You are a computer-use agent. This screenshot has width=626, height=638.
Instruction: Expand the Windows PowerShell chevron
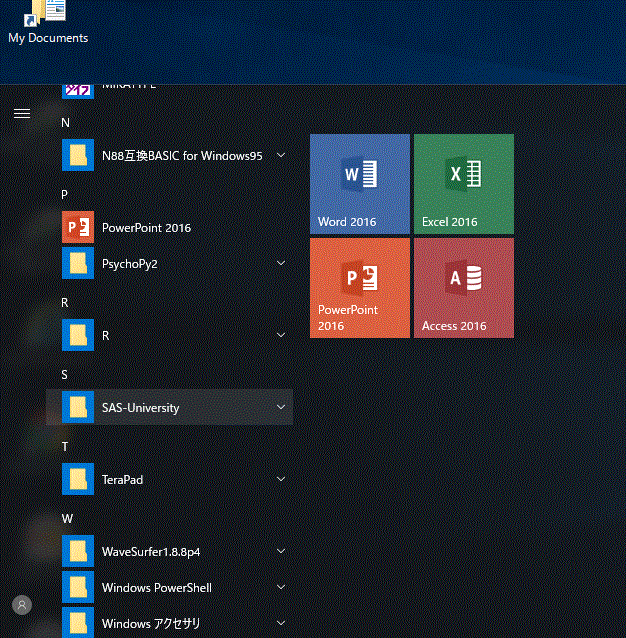pyautogui.click(x=281, y=587)
